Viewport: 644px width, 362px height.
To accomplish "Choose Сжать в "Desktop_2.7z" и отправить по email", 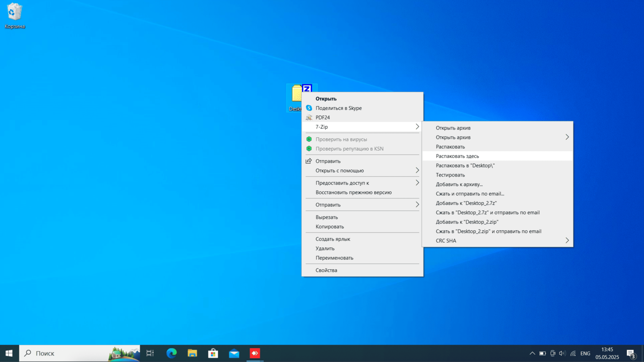I will coord(497,212).
